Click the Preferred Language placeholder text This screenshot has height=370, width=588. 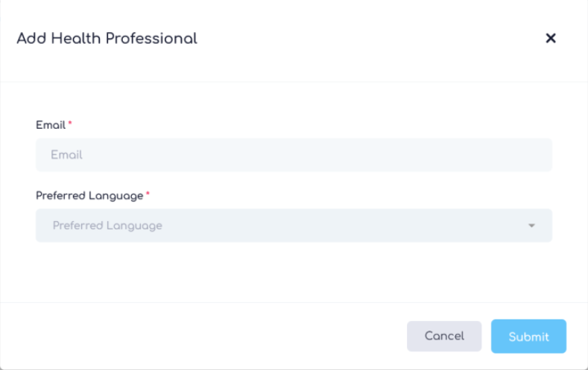[x=107, y=226]
